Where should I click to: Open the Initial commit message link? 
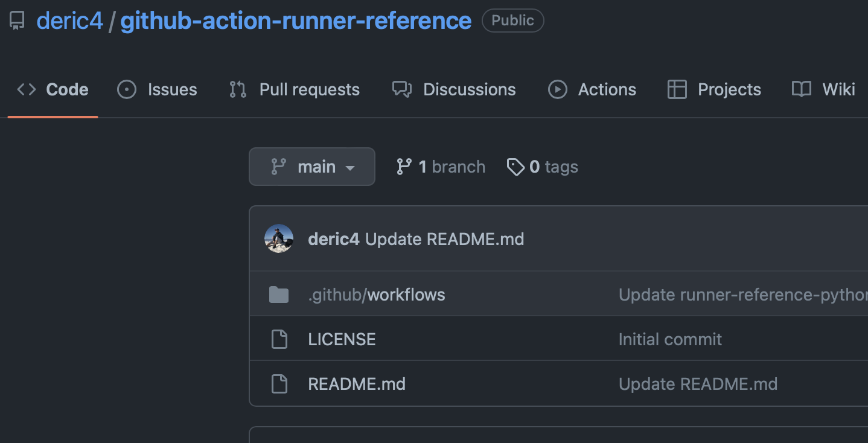[670, 339]
